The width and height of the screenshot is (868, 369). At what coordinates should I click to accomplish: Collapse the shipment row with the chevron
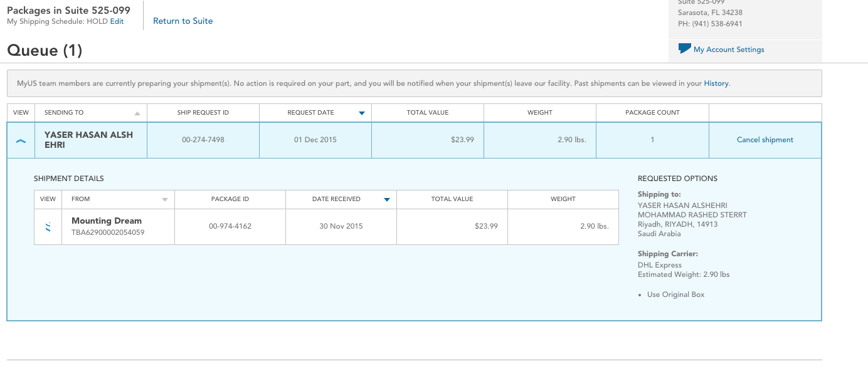[x=21, y=140]
